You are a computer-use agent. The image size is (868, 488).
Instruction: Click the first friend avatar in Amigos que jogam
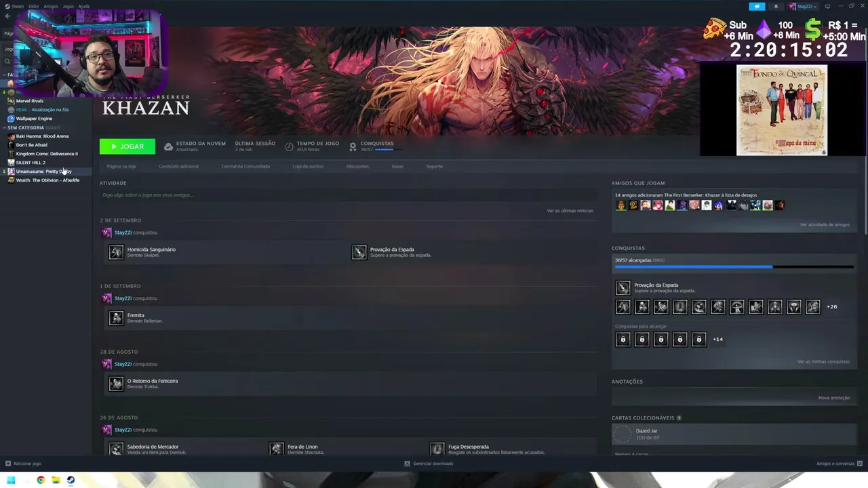coord(621,205)
